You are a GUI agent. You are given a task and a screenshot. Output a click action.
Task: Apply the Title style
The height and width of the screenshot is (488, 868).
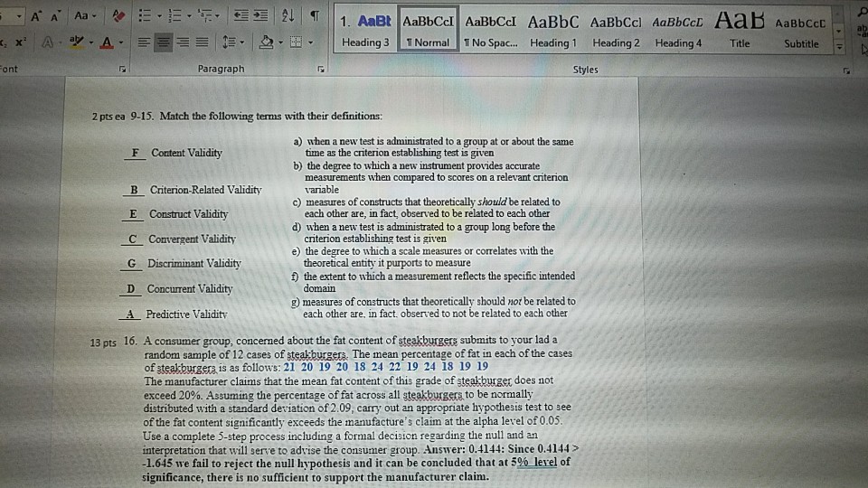click(x=740, y=30)
